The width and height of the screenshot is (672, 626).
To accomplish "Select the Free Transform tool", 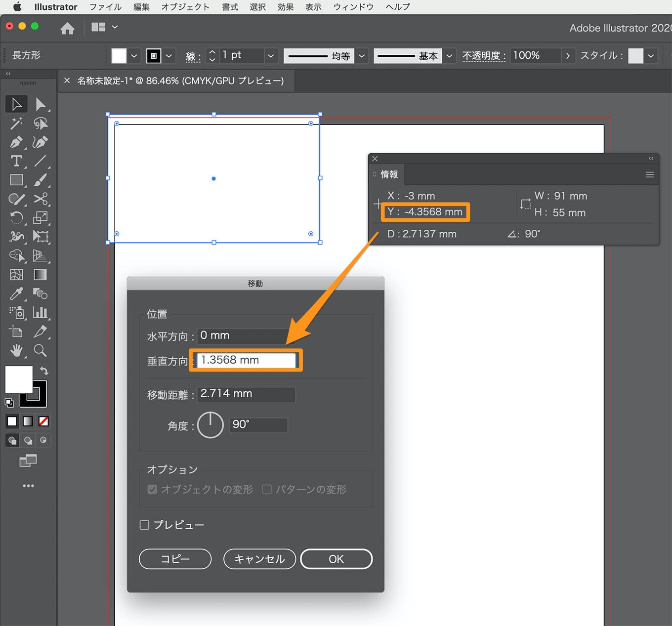I will point(41,237).
